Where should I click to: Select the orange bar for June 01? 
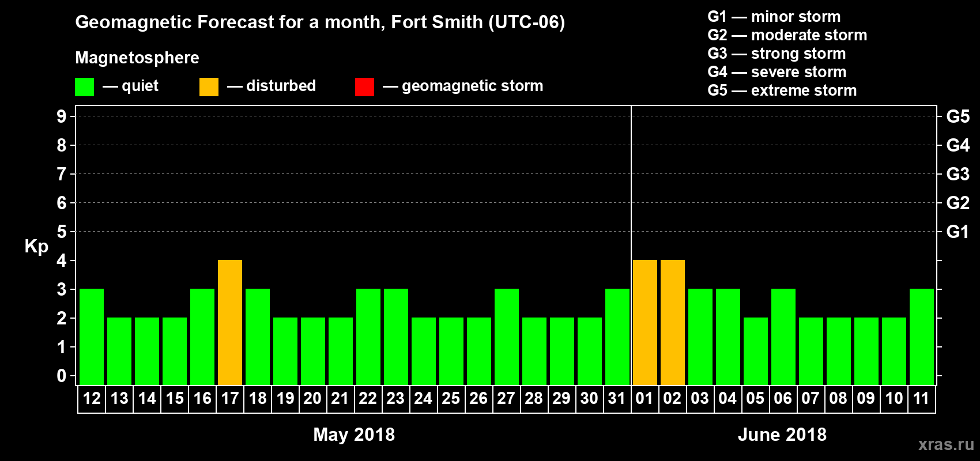(645, 322)
